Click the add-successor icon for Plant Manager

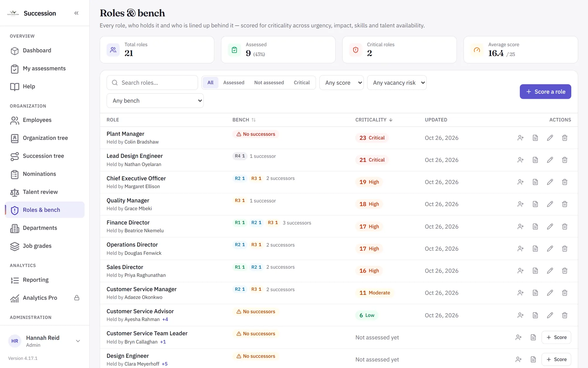(521, 138)
